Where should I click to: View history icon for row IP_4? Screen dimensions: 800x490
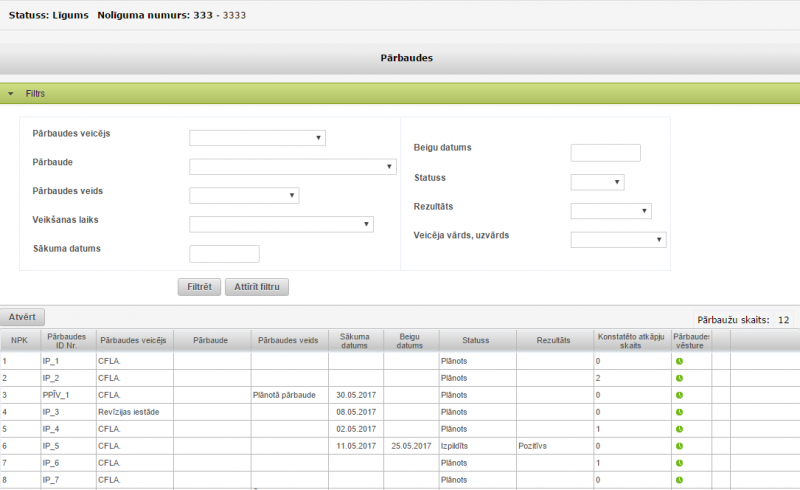(x=679, y=429)
